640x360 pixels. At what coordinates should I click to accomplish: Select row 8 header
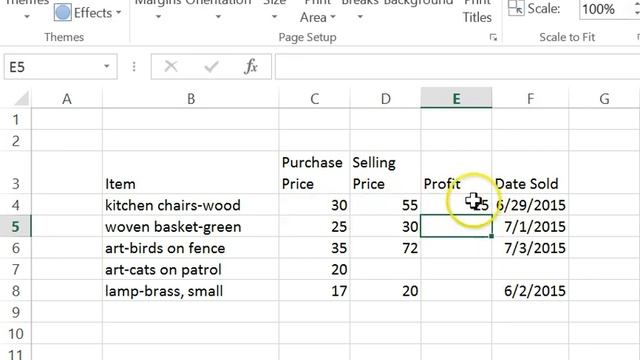pos(16,291)
